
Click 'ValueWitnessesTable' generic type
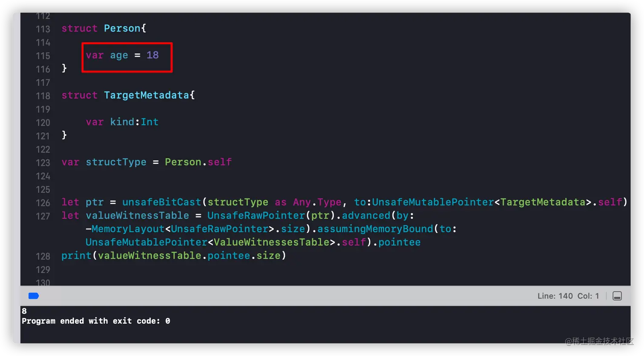[x=271, y=242]
